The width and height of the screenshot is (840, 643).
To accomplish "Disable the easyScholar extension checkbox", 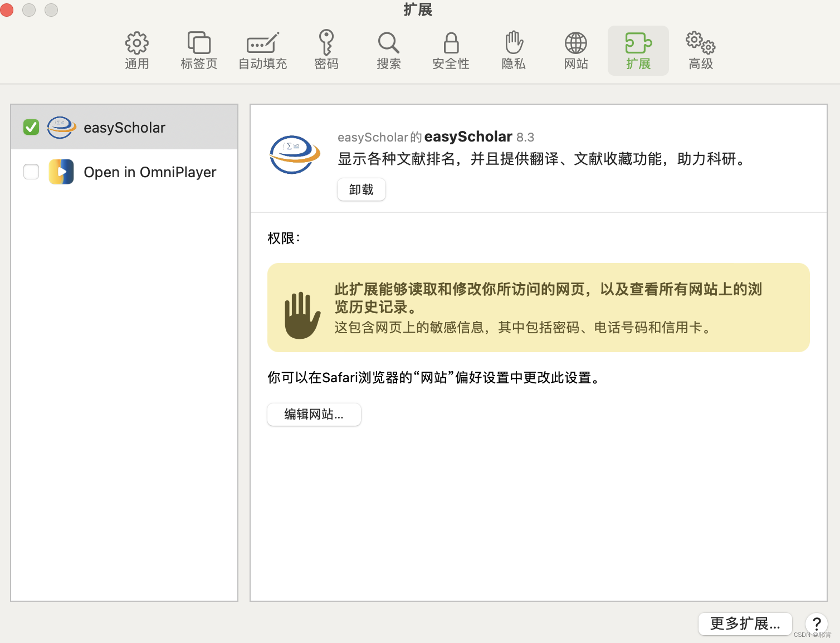I will point(31,127).
